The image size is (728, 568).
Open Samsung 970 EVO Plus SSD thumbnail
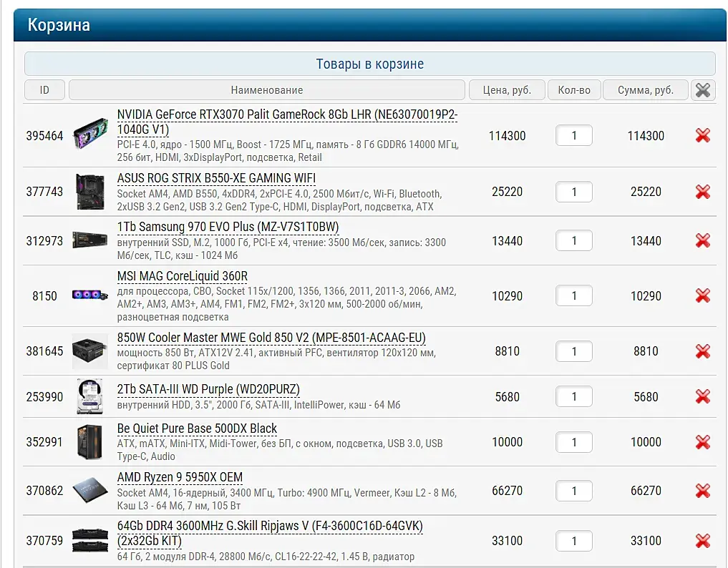[90, 240]
